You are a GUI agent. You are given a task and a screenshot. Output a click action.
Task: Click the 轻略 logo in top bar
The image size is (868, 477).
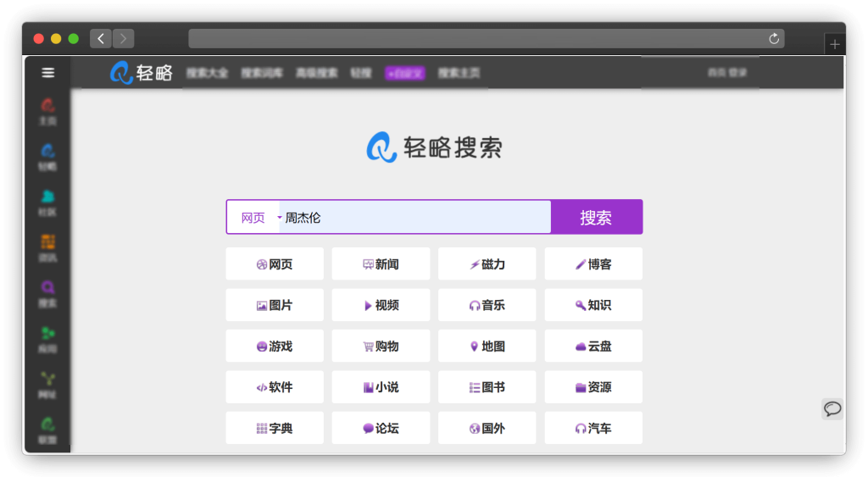point(142,73)
